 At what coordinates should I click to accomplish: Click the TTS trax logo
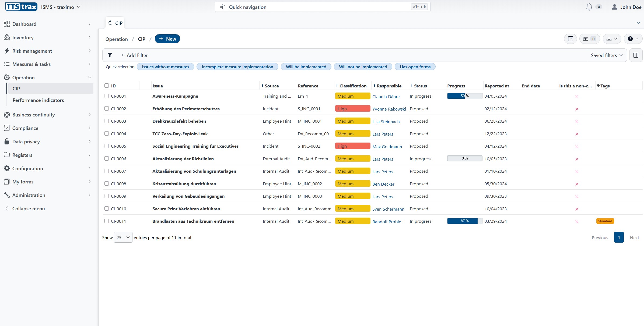21,7
